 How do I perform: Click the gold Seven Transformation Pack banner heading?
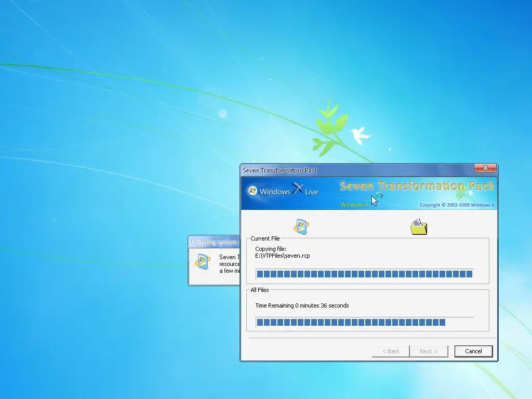(x=417, y=186)
